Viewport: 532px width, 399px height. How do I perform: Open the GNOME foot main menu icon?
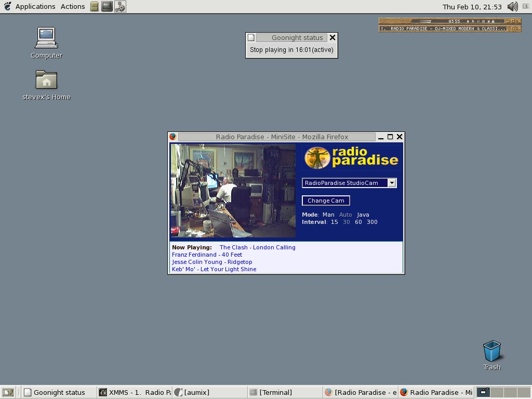coord(7,6)
